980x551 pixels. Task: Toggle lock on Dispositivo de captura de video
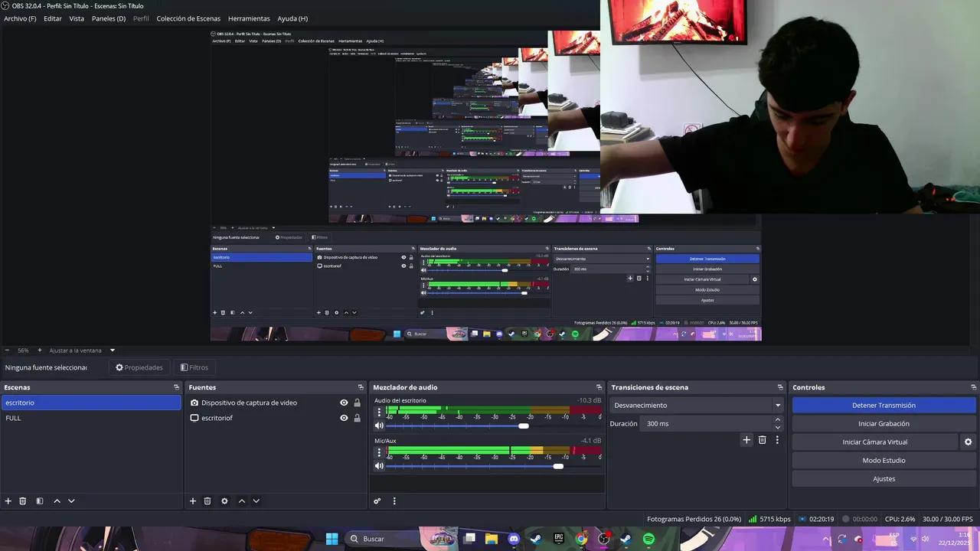point(357,403)
